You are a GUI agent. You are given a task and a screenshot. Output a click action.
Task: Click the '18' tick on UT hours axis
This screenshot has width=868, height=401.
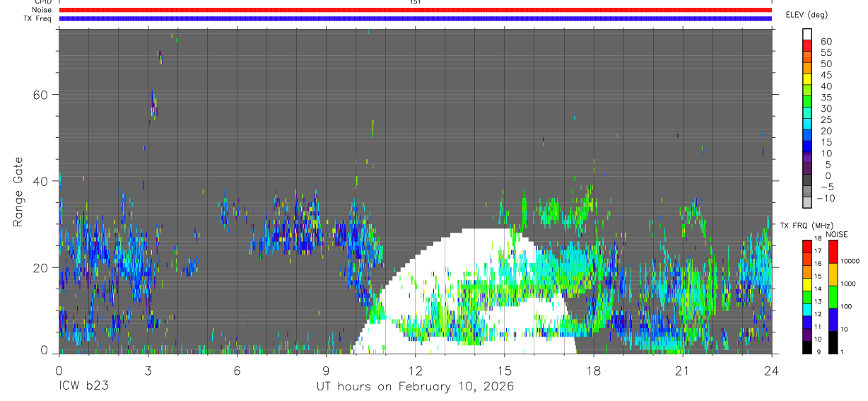pos(593,370)
